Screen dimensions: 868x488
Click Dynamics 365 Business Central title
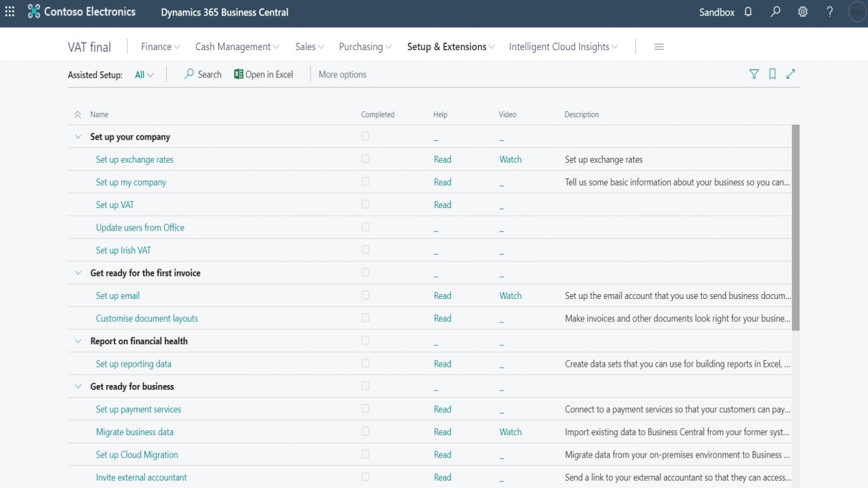pyautogui.click(x=224, y=12)
